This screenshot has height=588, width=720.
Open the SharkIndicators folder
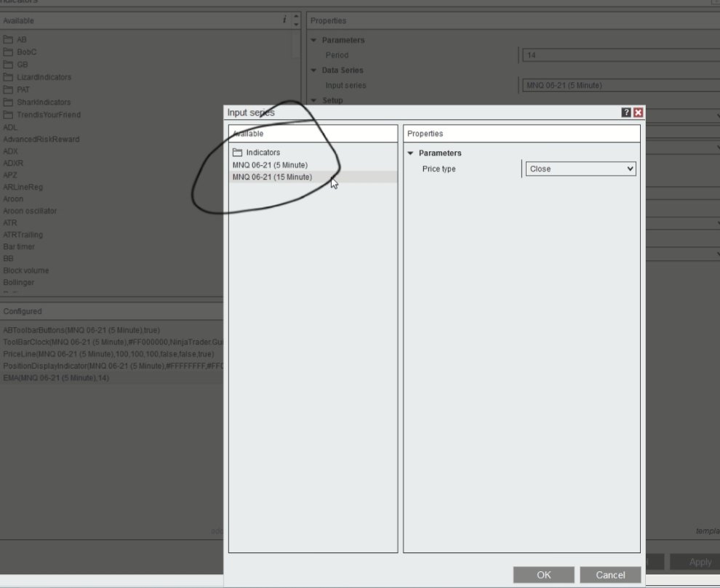(44, 102)
